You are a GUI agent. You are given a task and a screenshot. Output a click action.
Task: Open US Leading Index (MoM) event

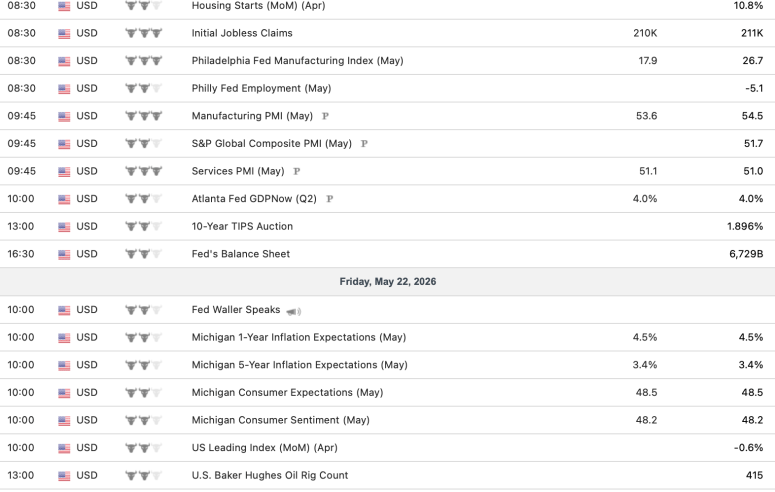point(264,448)
